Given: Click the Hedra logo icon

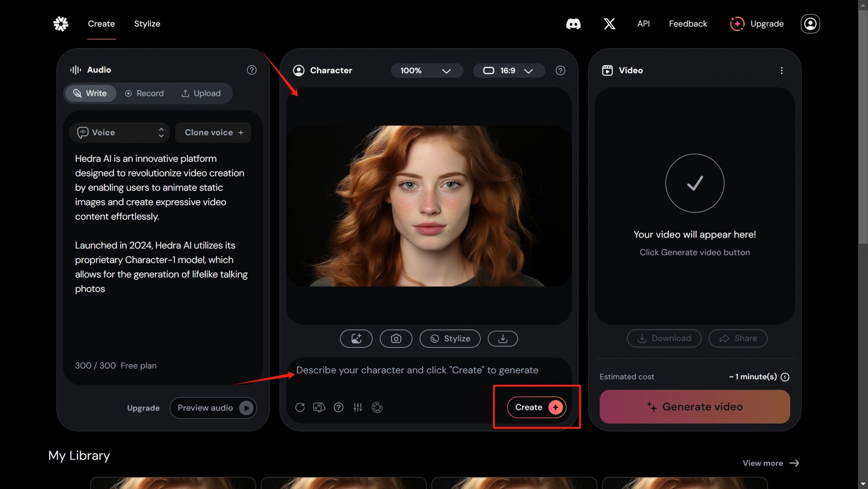Looking at the screenshot, I should click(x=61, y=23).
